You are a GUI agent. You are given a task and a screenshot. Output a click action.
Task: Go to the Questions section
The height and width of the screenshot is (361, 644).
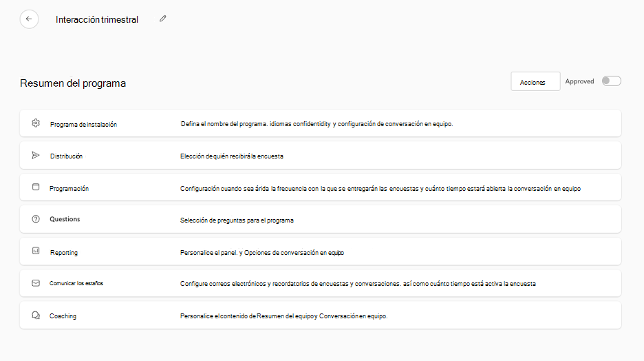point(65,219)
